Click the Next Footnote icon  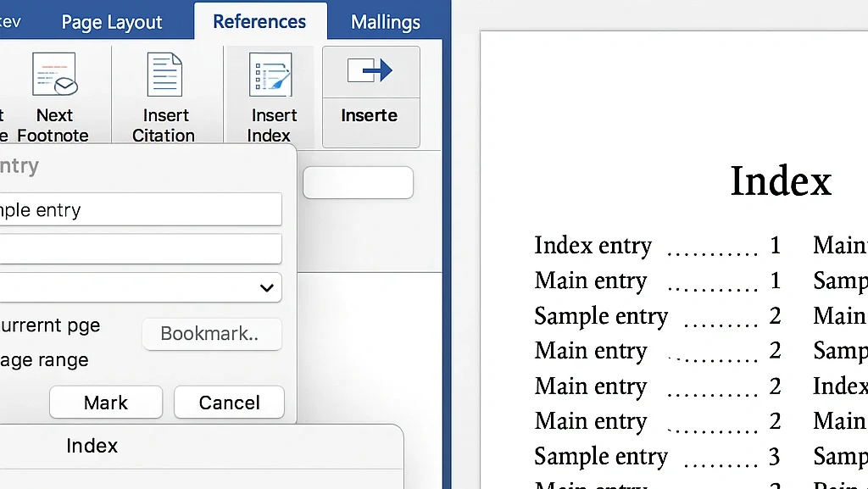tap(54, 75)
